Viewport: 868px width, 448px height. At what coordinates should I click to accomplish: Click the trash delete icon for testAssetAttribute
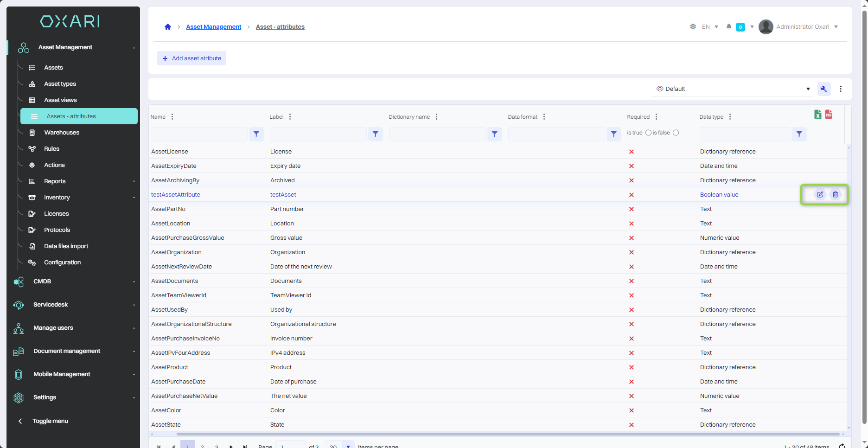point(835,195)
